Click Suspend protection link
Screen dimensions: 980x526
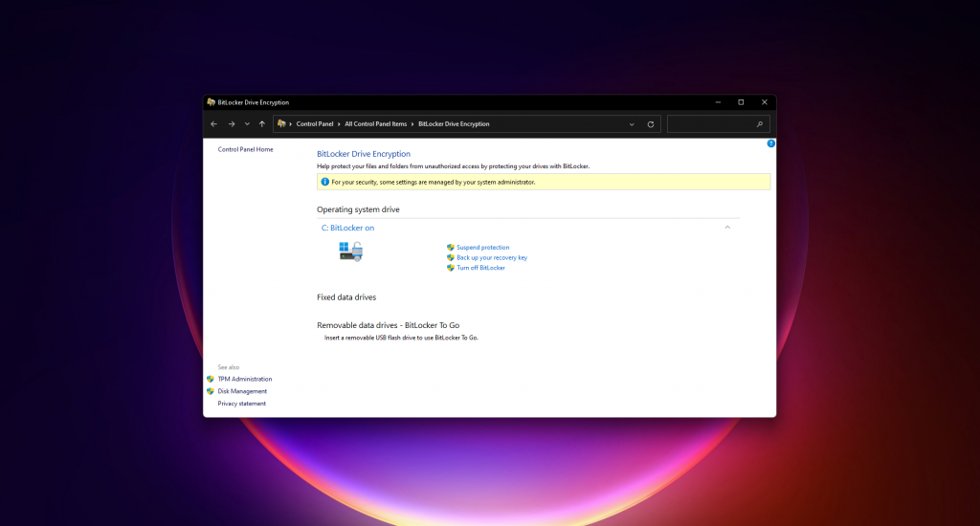pos(482,248)
